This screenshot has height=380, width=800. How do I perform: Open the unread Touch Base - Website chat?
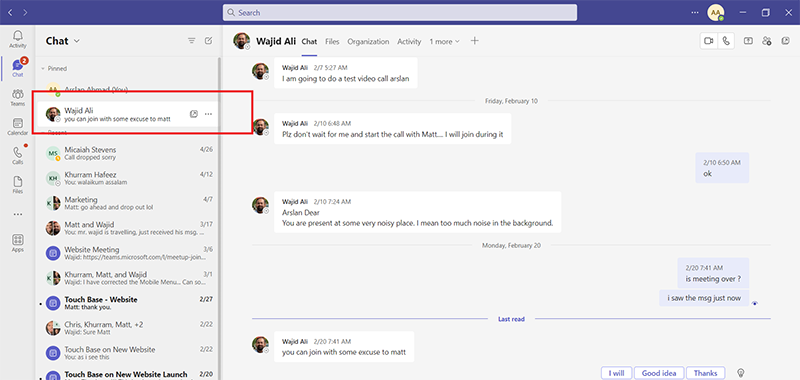(127, 303)
